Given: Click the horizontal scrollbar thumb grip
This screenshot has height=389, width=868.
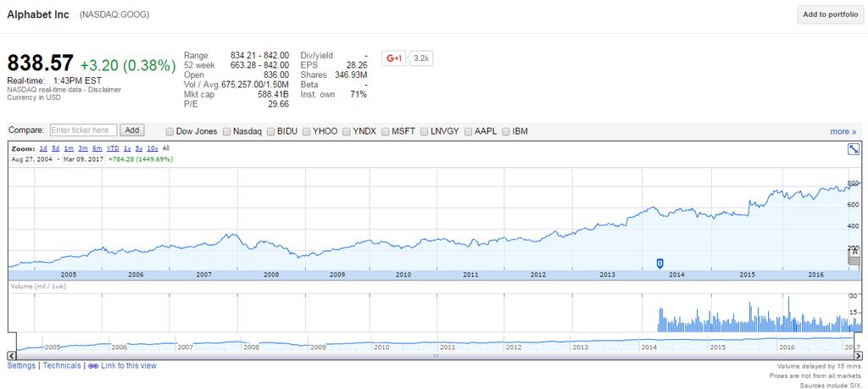Looking at the screenshot, I should 435,356.
